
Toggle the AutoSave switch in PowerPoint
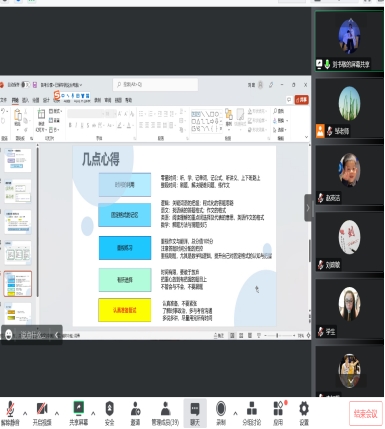click(25, 85)
